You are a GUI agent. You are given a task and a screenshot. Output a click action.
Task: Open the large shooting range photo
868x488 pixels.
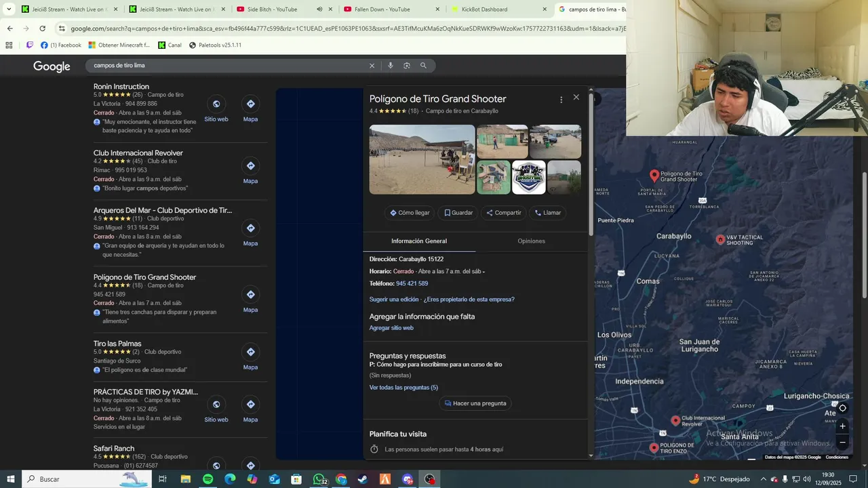422,159
